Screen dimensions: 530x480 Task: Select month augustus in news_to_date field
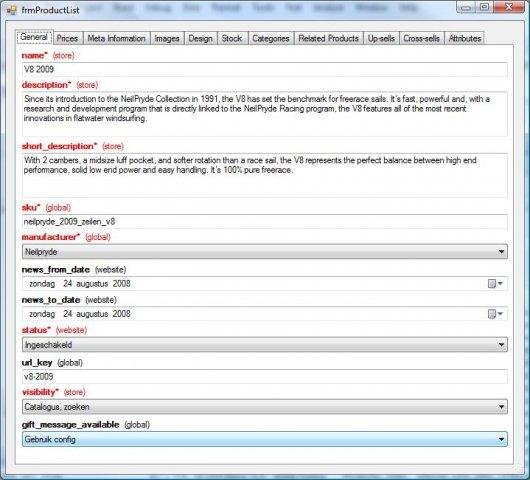92,314
